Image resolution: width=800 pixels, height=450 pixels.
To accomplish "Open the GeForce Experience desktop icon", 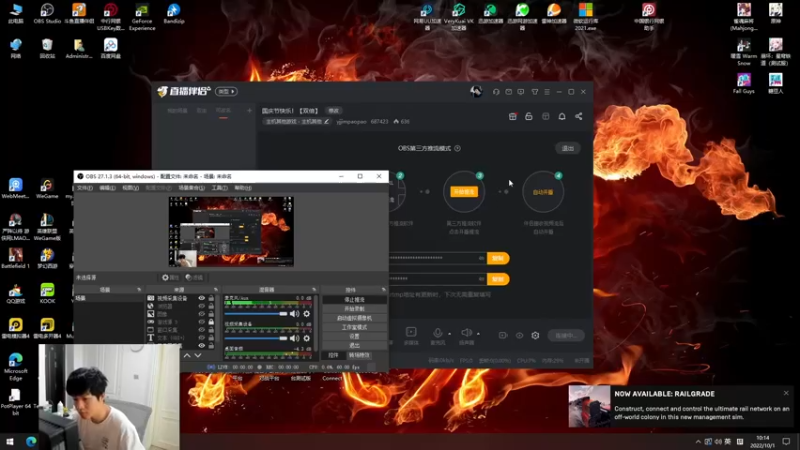I will click(x=142, y=17).
